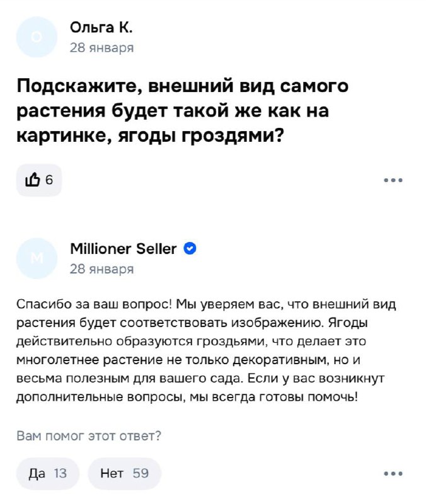This screenshot has height=504, width=426.
Task: Open the three-dot menu for Ольга's question
Action: click(393, 180)
